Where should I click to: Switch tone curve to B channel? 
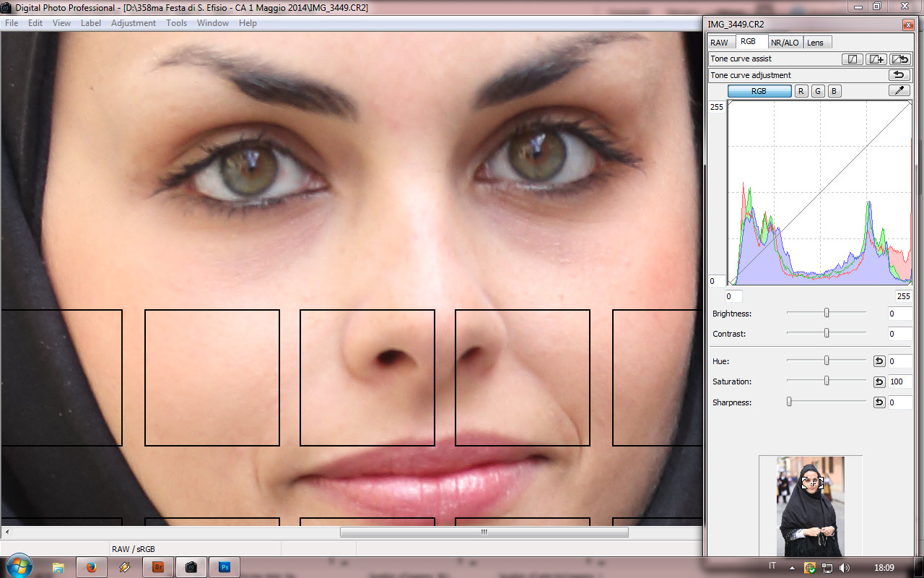pos(834,91)
